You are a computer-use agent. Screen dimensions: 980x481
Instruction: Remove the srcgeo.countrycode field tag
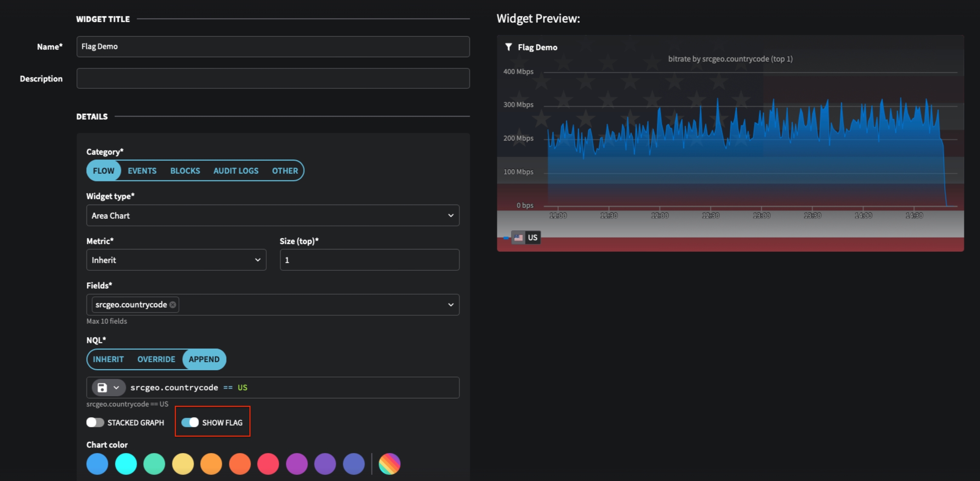click(x=173, y=305)
